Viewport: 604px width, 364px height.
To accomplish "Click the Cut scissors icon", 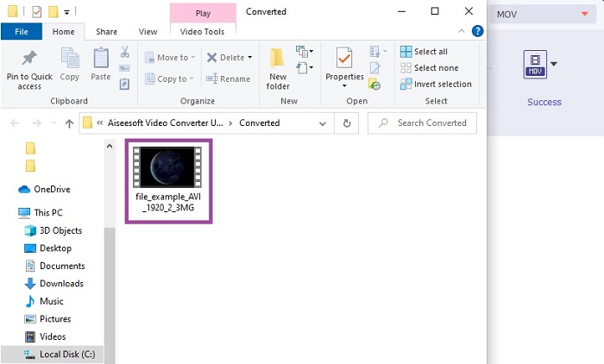I will (125, 52).
